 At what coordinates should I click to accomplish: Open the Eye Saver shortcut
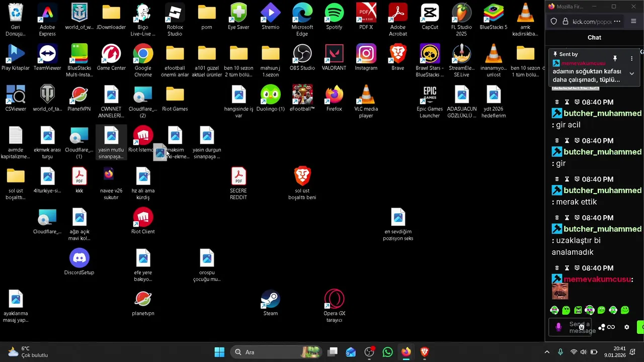pos(238,17)
